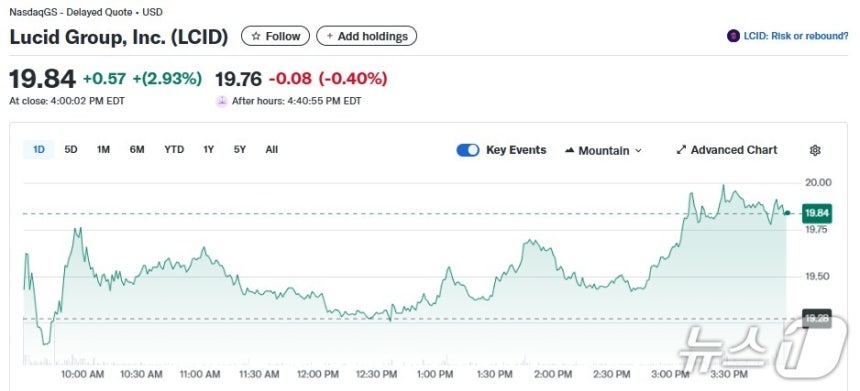
Task: Click the 19.84 current price marker
Action: tap(817, 213)
